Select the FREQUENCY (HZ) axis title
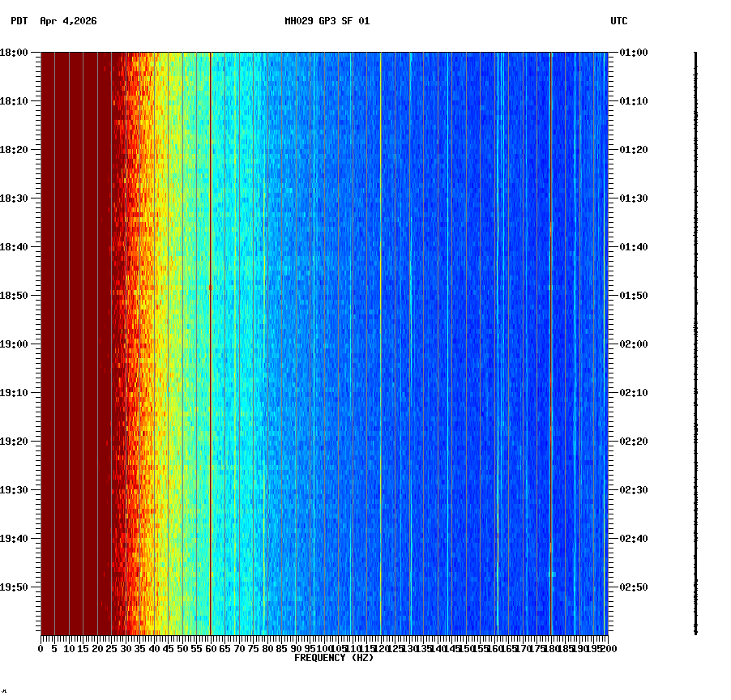731x700 pixels. [333, 657]
